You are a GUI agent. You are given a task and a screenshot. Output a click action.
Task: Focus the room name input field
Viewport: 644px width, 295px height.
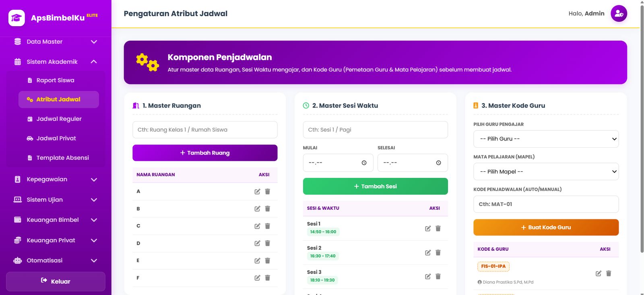tap(205, 130)
